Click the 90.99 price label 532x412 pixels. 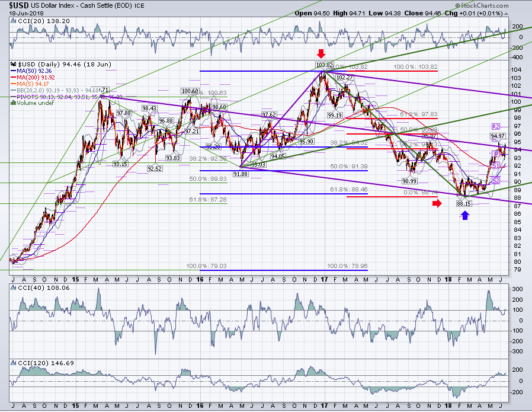point(409,181)
